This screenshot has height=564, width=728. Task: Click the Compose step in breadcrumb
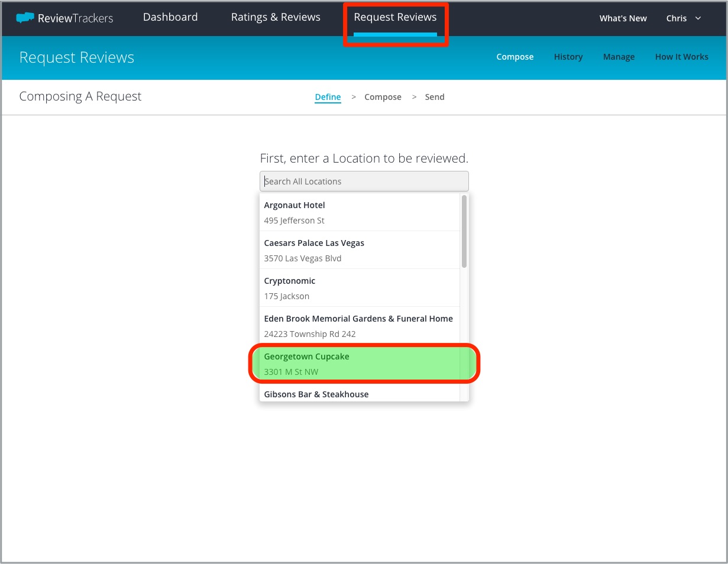click(x=383, y=97)
